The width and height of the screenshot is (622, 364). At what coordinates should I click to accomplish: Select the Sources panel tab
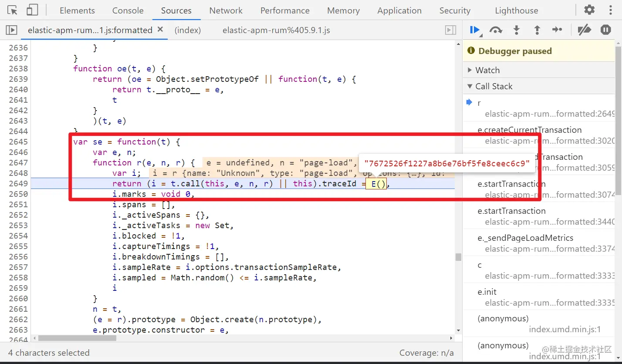[176, 10]
